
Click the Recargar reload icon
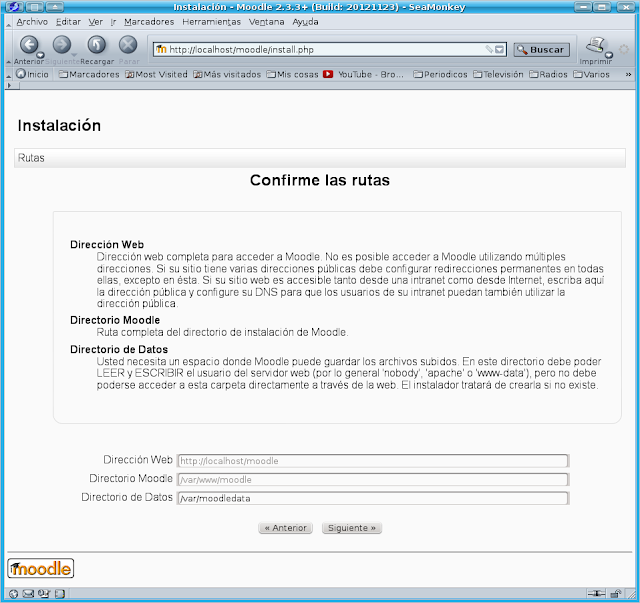tap(96, 45)
